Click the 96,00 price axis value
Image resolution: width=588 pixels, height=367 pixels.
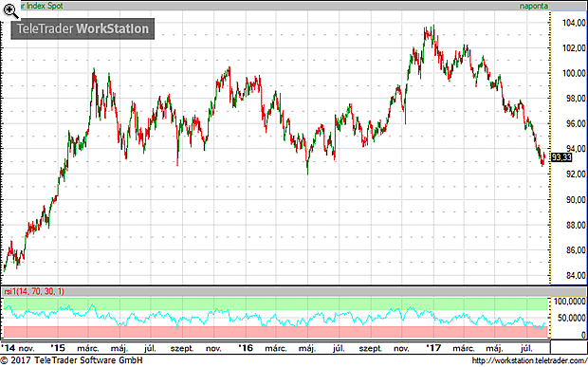pos(576,124)
